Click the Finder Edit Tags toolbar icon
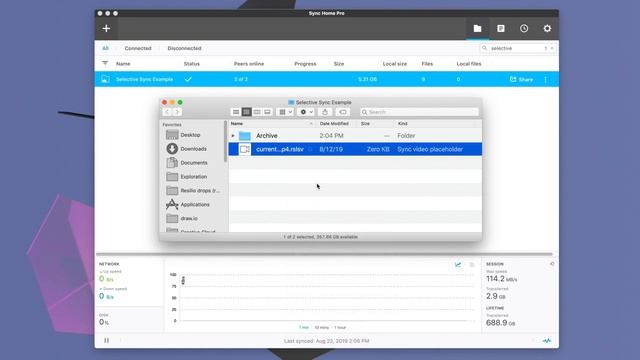 (343, 112)
